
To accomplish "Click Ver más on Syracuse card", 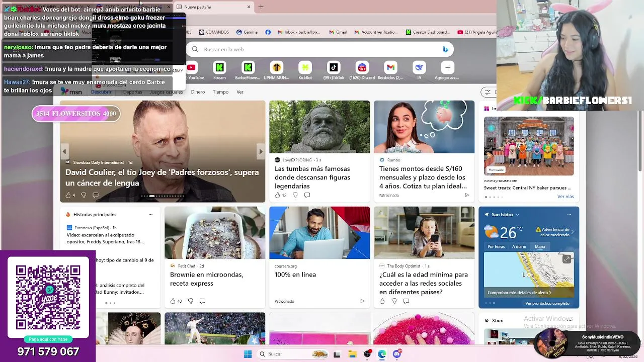I will 566,197.
